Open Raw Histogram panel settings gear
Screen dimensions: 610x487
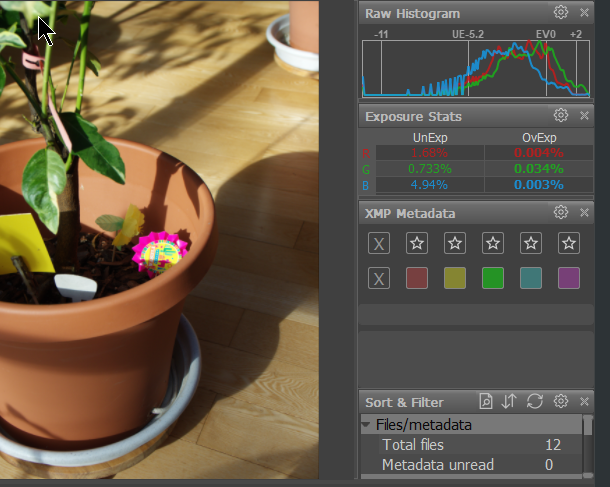click(561, 13)
